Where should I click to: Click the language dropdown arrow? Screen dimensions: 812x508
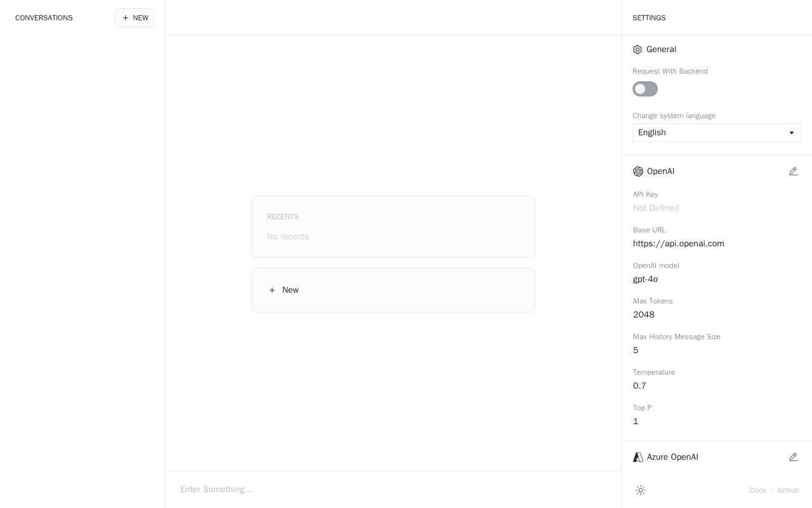pyautogui.click(x=792, y=133)
